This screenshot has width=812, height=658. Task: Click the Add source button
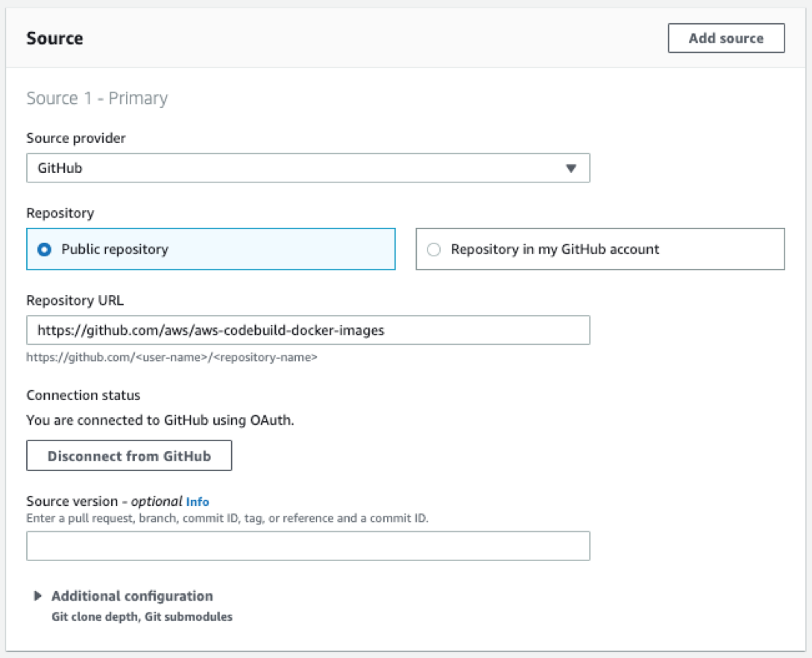click(726, 38)
